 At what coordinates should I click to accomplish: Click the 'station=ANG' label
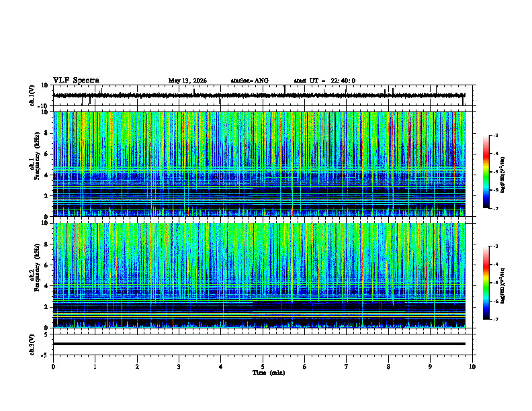click(x=249, y=81)
